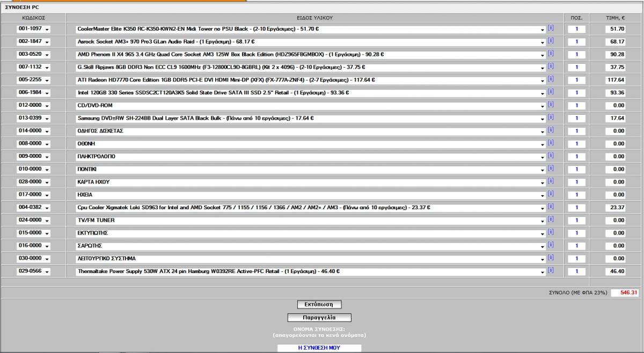Open info icon for G.Skill Ripjaws row

(x=551, y=67)
